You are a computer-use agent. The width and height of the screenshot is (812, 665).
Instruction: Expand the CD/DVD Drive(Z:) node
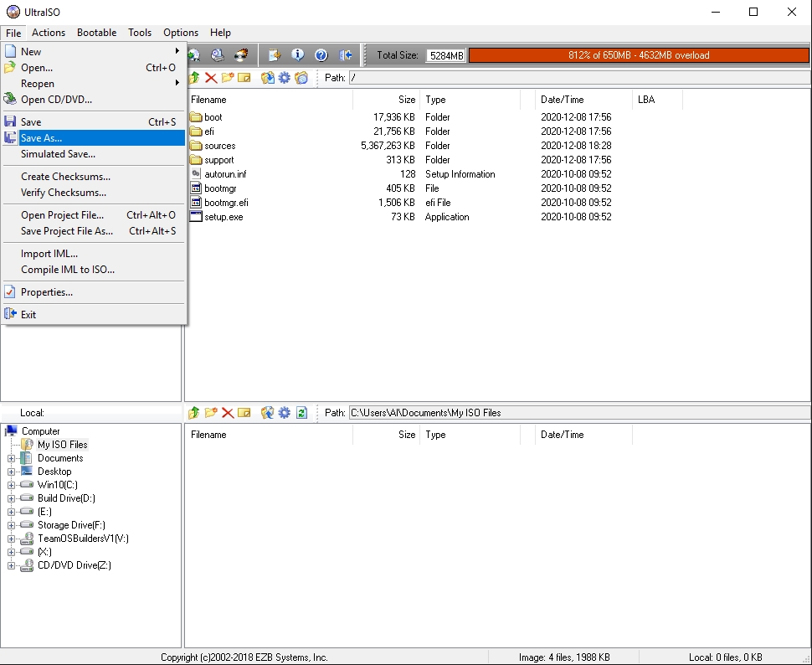click(11, 566)
